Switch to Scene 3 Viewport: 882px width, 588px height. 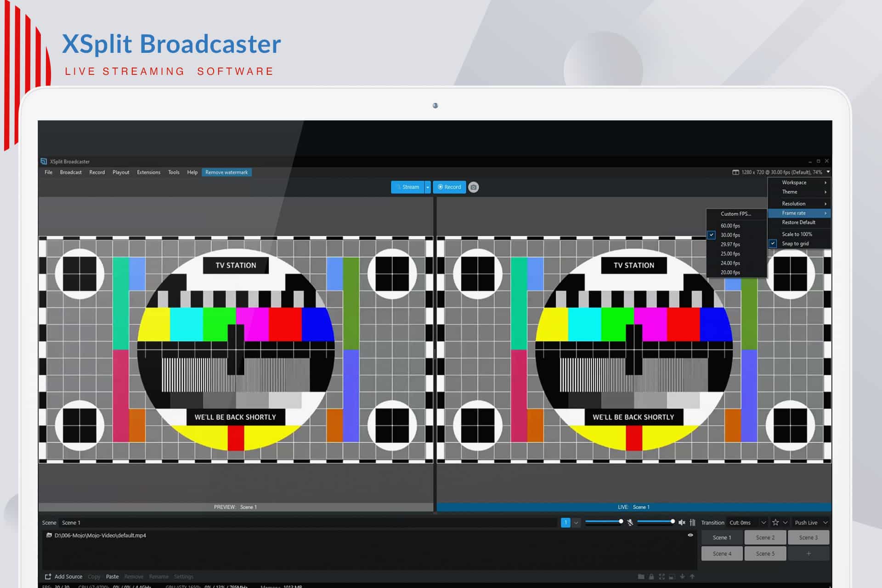pos(808,537)
